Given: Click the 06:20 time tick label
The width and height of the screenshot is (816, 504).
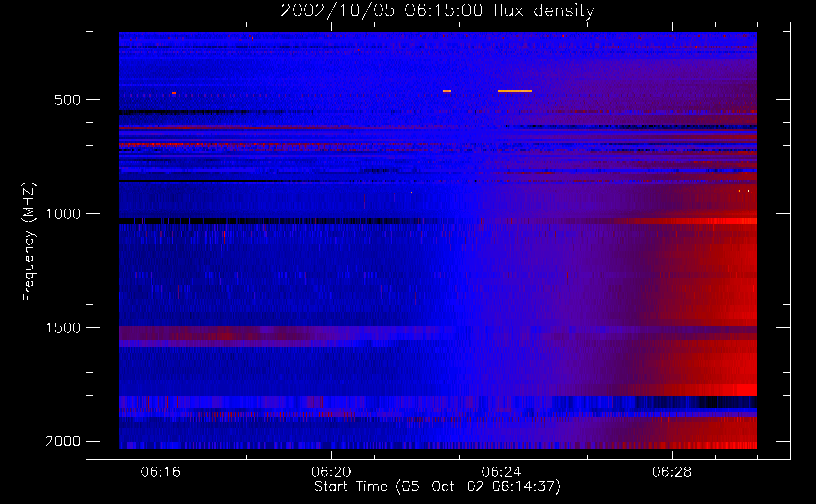Looking at the screenshot, I should tap(331, 472).
